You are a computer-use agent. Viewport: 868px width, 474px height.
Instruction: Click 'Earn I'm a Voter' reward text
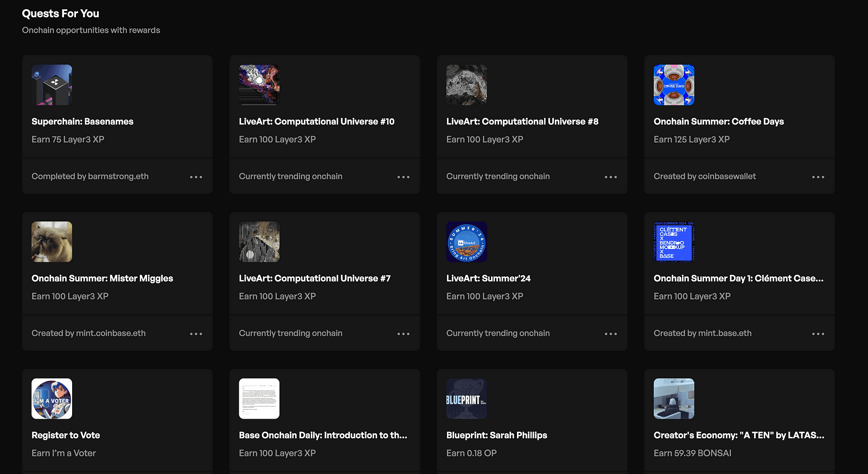pyautogui.click(x=63, y=453)
